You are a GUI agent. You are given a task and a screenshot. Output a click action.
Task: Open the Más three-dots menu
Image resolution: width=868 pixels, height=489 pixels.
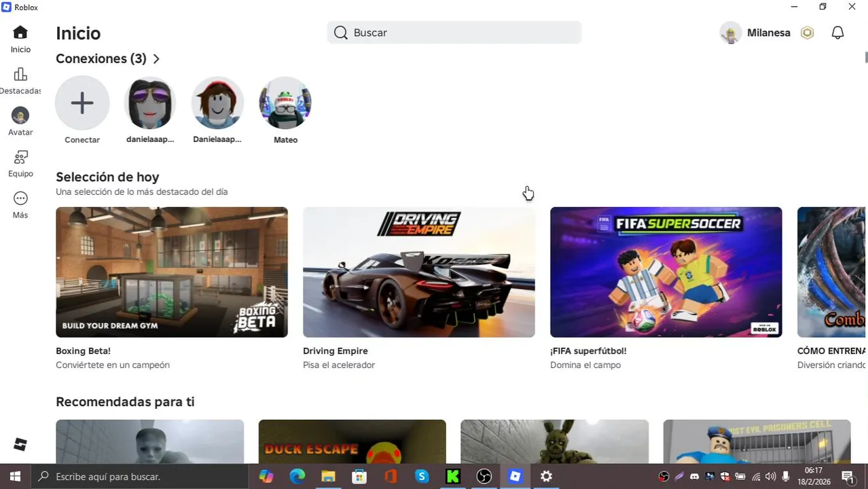20,198
